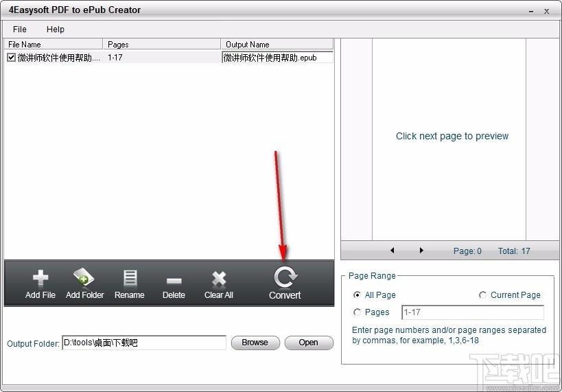Click the Rename toolbar icon
Image resolution: width=562 pixels, height=392 pixels.
130,278
